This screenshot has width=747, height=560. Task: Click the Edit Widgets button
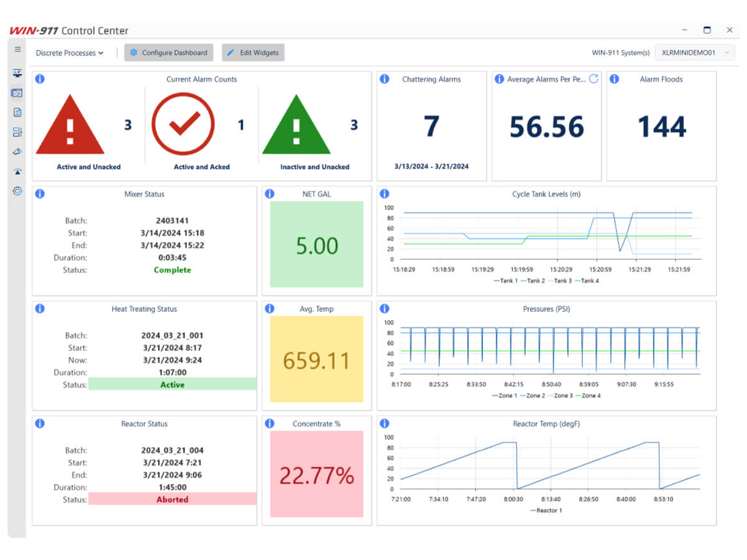coord(252,52)
